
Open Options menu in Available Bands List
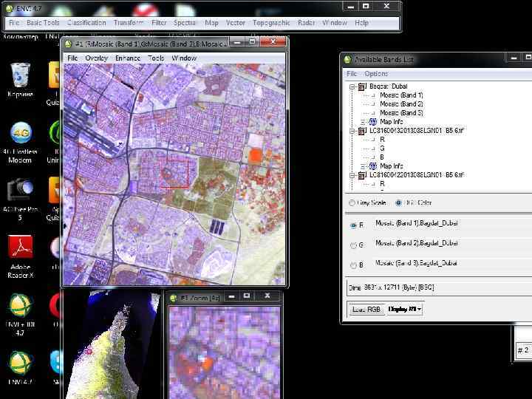[376, 74]
